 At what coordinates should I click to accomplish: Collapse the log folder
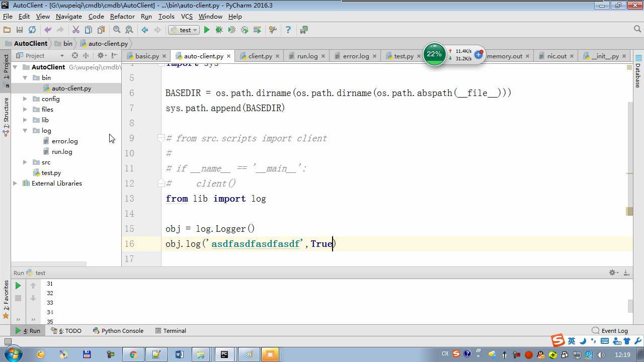[25, 131]
